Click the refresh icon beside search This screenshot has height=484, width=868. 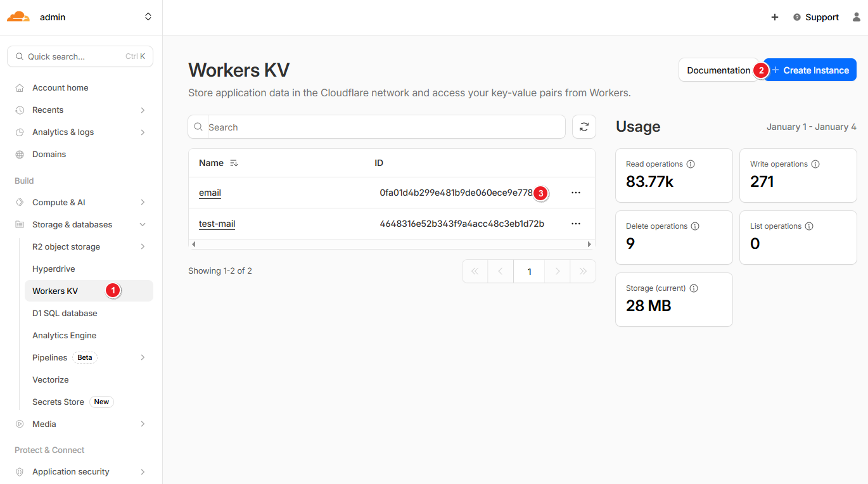(584, 127)
